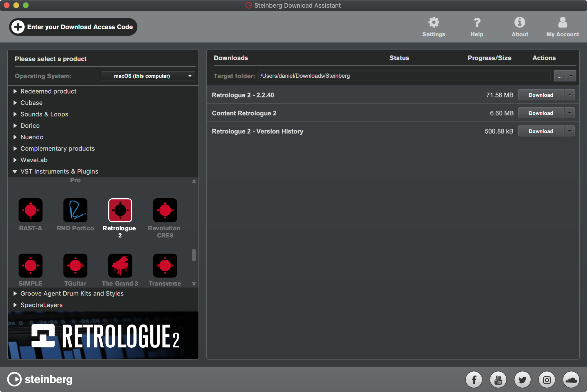The image size is (587, 392).
Task: Open Steinberg's YouTube channel icon
Action: point(498,380)
